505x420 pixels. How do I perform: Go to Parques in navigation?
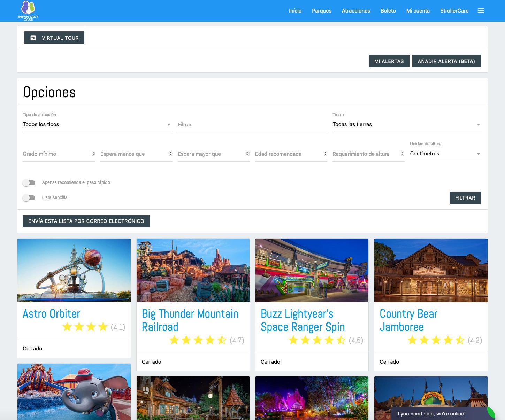point(321,11)
